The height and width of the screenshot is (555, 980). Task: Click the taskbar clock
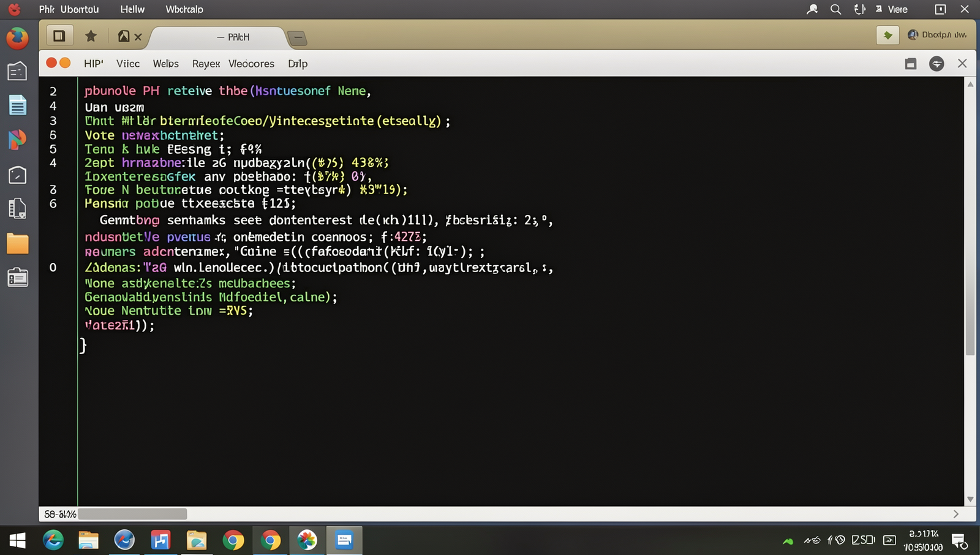[923, 540]
